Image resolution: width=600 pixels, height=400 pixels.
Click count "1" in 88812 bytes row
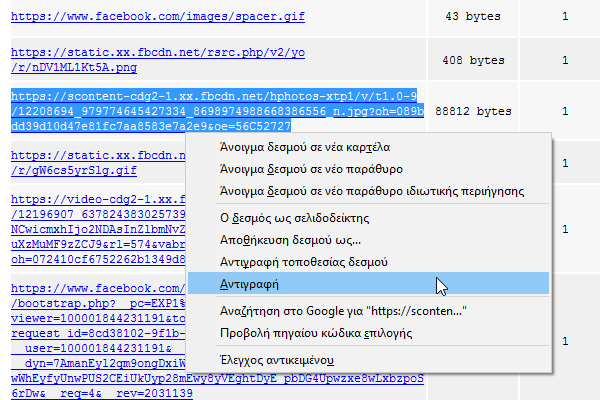point(565,111)
